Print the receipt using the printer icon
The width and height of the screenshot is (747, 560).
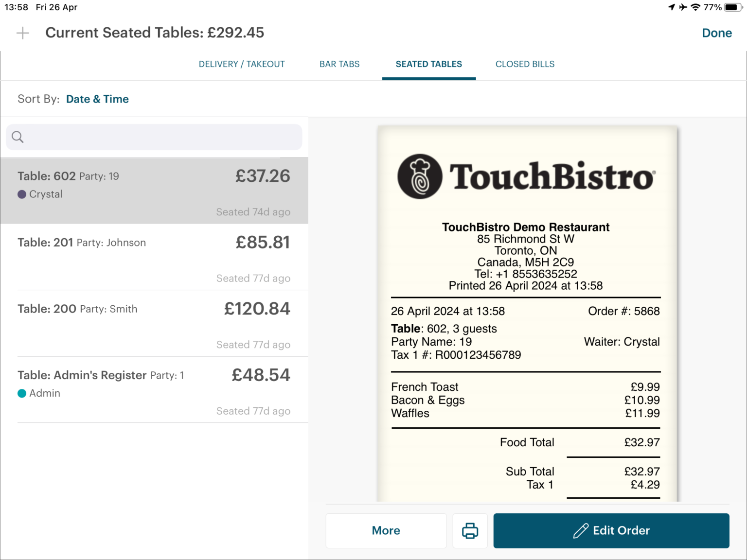(470, 530)
